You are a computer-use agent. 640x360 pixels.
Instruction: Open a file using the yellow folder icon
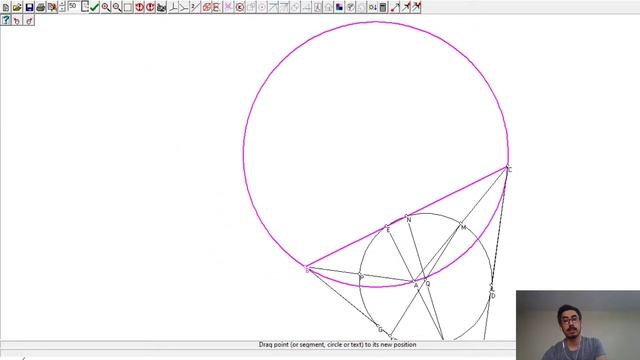[17, 7]
